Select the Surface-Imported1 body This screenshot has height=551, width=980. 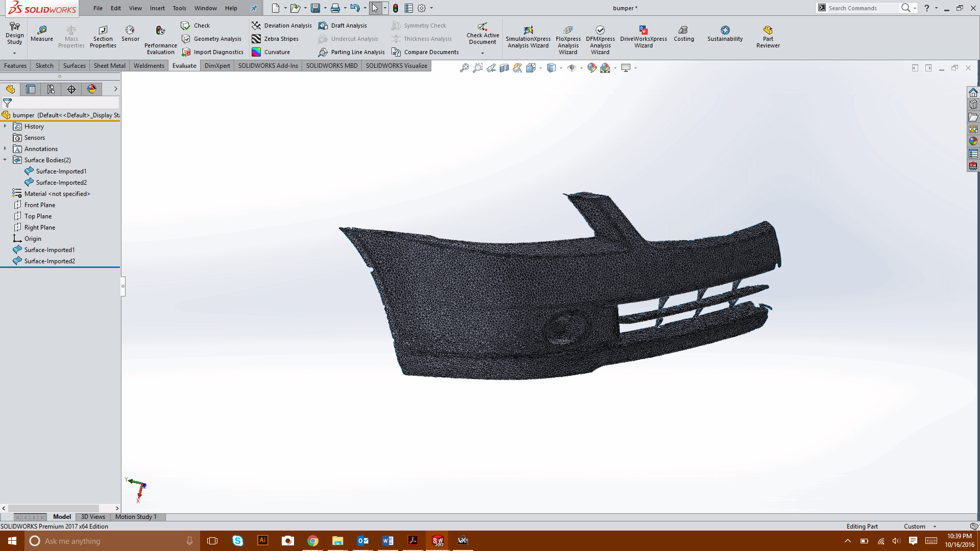[x=61, y=171]
